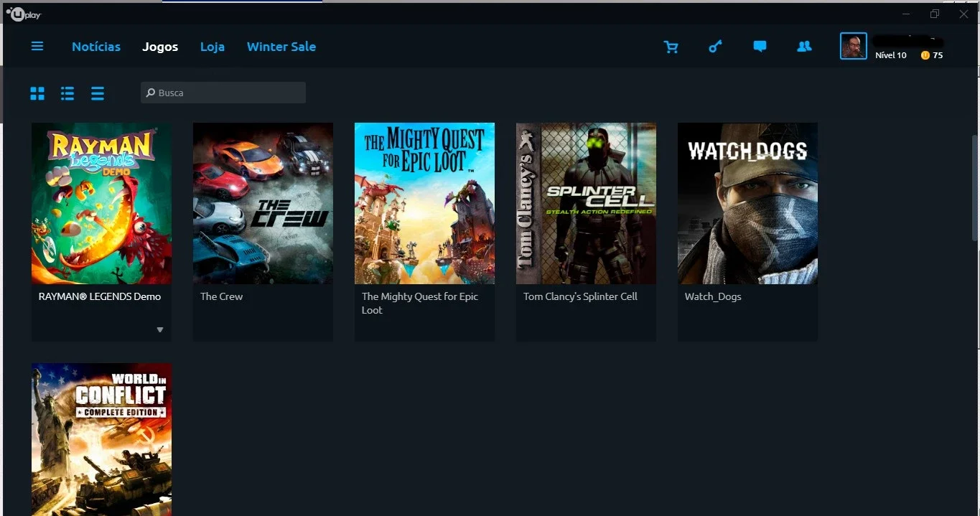Viewport: 980px width, 516px height.
Task: Restore down the Uplay window
Action: tap(935, 14)
